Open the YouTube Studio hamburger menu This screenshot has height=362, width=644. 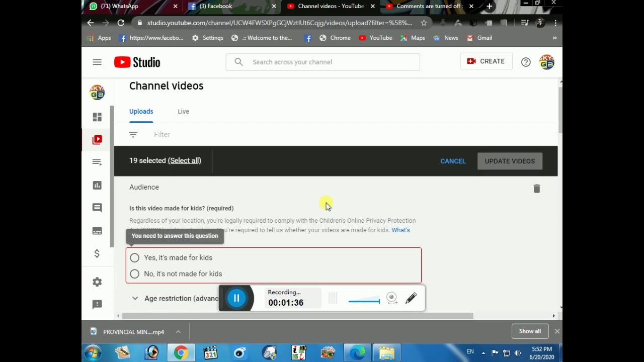97,62
